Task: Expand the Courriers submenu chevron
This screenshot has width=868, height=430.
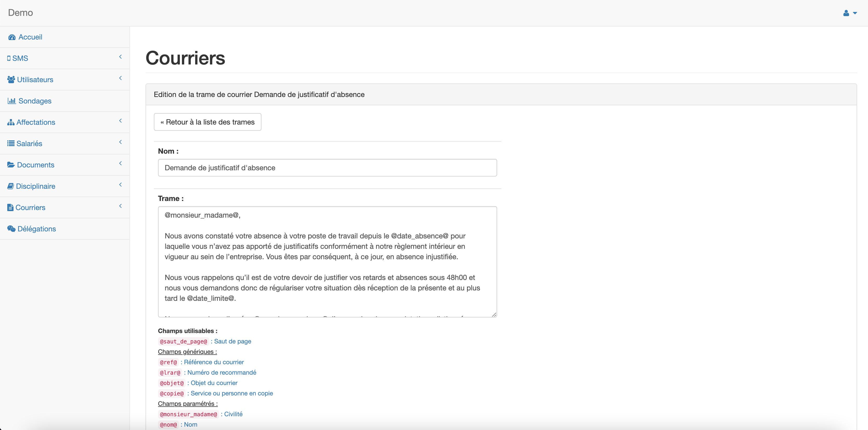Action: pos(120,206)
